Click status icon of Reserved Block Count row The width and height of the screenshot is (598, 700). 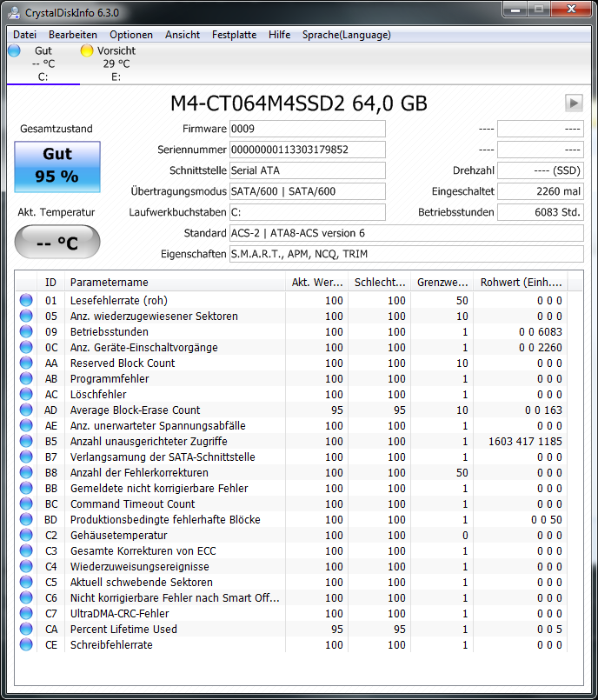pyautogui.click(x=26, y=363)
